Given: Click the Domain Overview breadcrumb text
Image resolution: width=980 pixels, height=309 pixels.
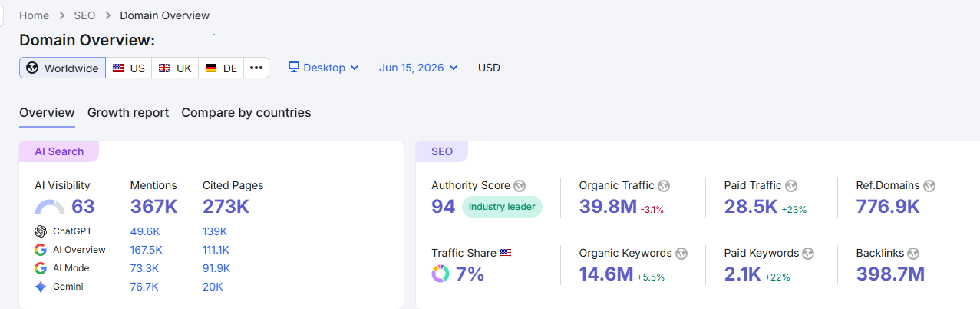Looking at the screenshot, I should (165, 15).
